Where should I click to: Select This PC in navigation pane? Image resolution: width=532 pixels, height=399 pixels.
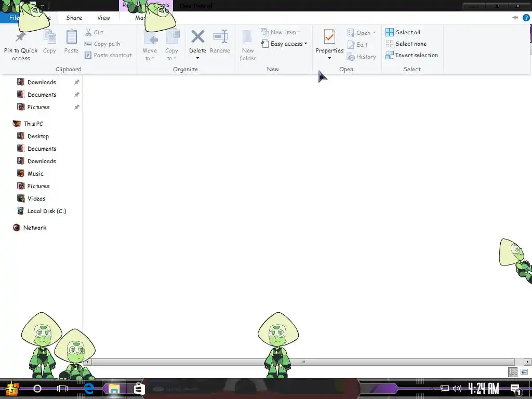[33, 124]
